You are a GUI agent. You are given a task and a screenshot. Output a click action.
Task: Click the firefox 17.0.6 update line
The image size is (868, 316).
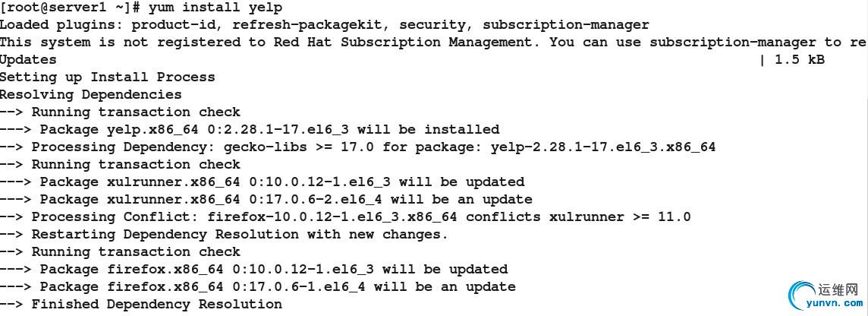258,287
